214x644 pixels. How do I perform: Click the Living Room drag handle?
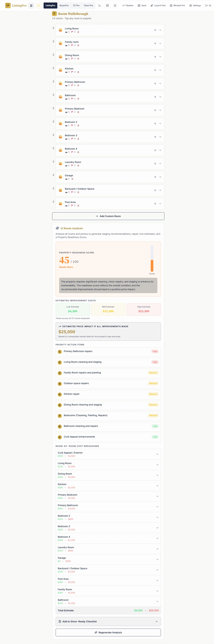(x=53, y=28)
